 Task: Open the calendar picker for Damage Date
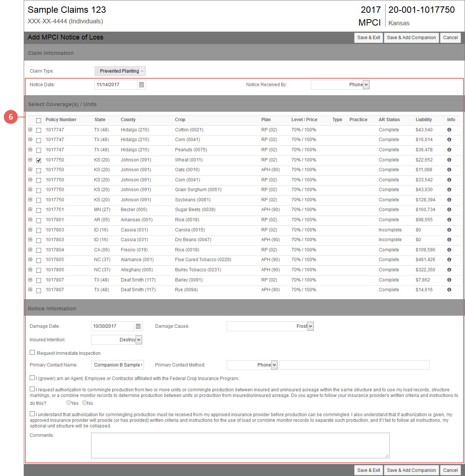138,326
